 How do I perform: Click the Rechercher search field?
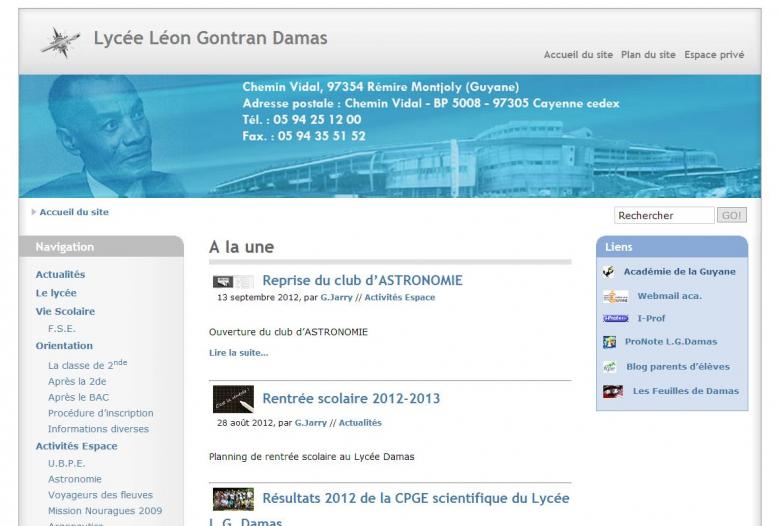664,215
